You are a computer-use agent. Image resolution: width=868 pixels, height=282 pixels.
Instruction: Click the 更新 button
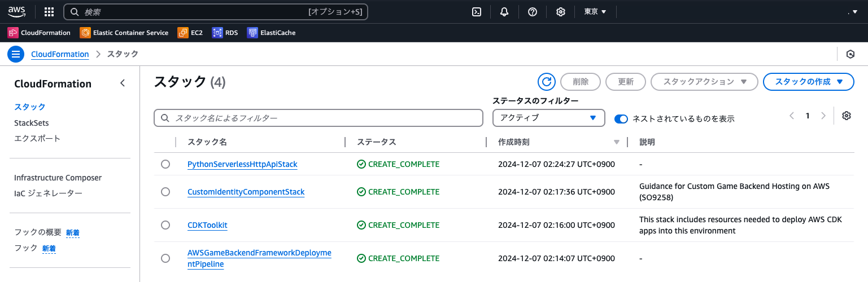coord(626,82)
